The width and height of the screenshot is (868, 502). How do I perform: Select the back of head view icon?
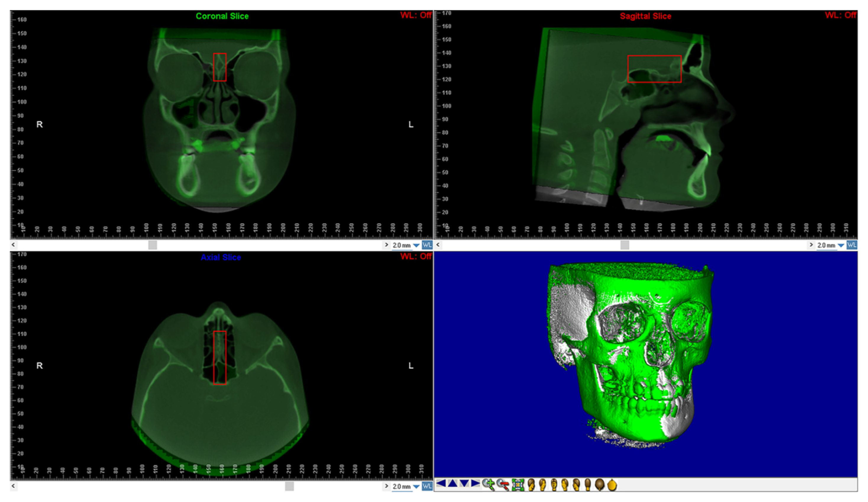[x=588, y=485]
